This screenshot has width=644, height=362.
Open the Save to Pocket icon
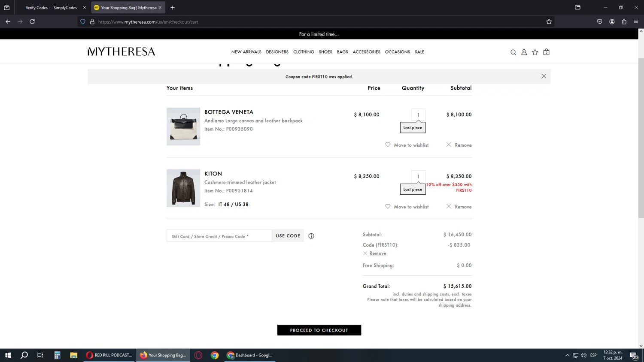click(600, 22)
